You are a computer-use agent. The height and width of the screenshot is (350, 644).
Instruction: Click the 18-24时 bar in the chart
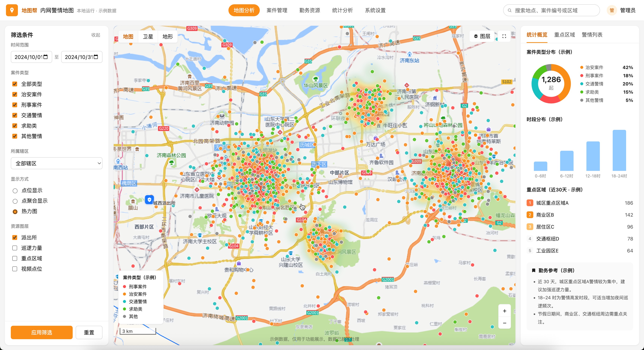619,150
